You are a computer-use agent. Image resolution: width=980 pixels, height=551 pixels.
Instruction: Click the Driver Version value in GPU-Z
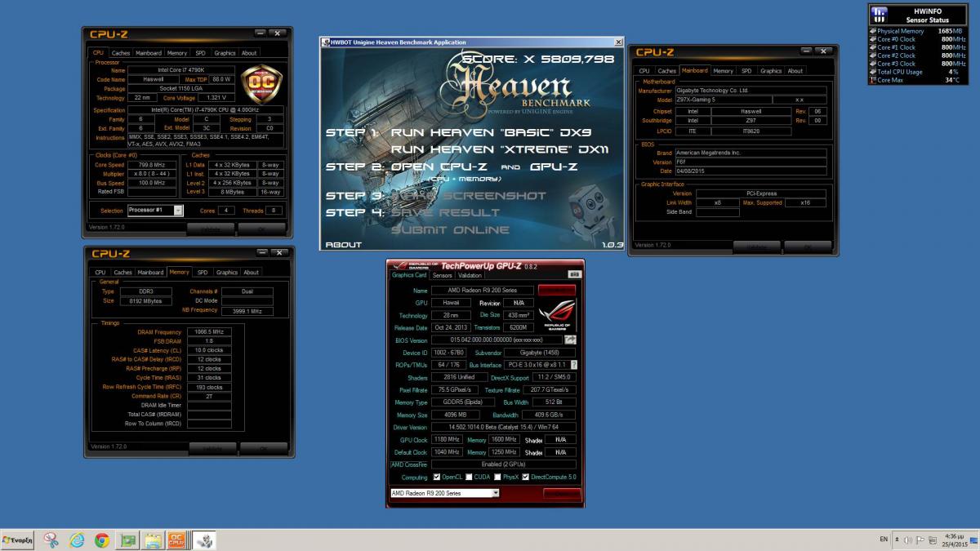point(503,427)
